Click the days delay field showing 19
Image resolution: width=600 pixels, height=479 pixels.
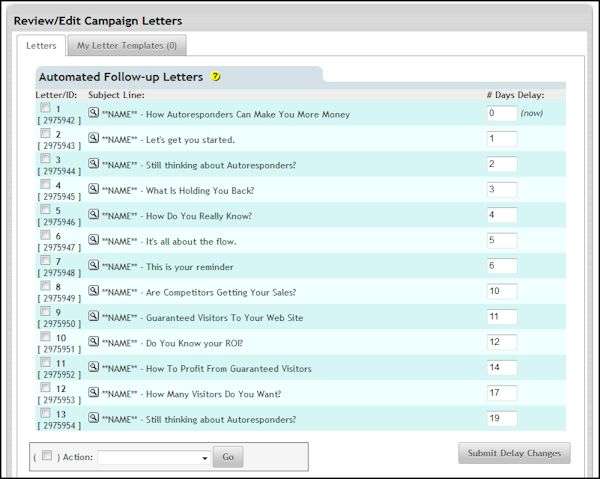click(501, 418)
